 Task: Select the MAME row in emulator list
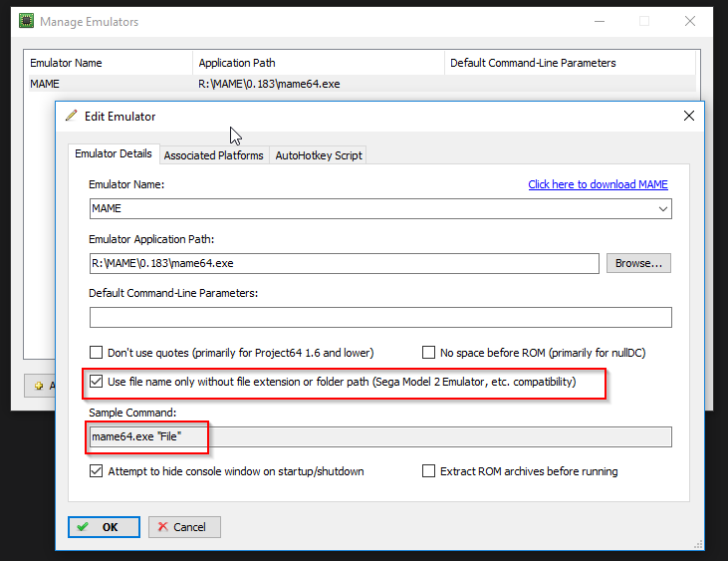click(363, 84)
